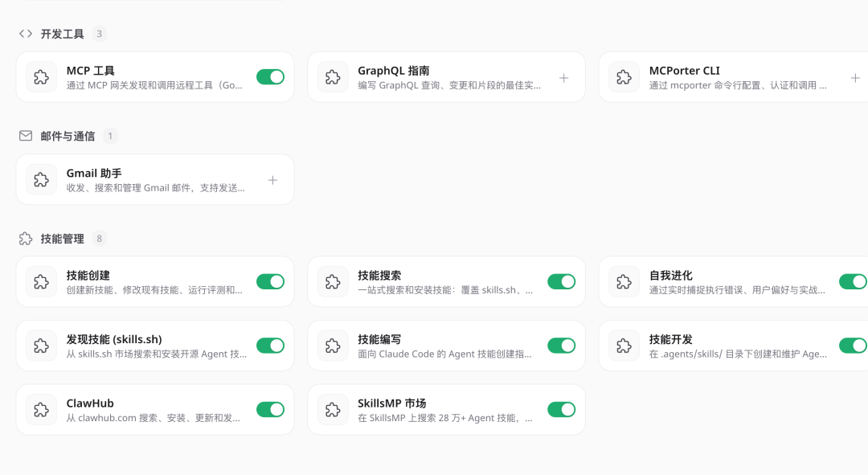The height and width of the screenshot is (475, 868).
Task: Disable 发现技能 (skills.sh) toggle
Action: tap(271, 346)
